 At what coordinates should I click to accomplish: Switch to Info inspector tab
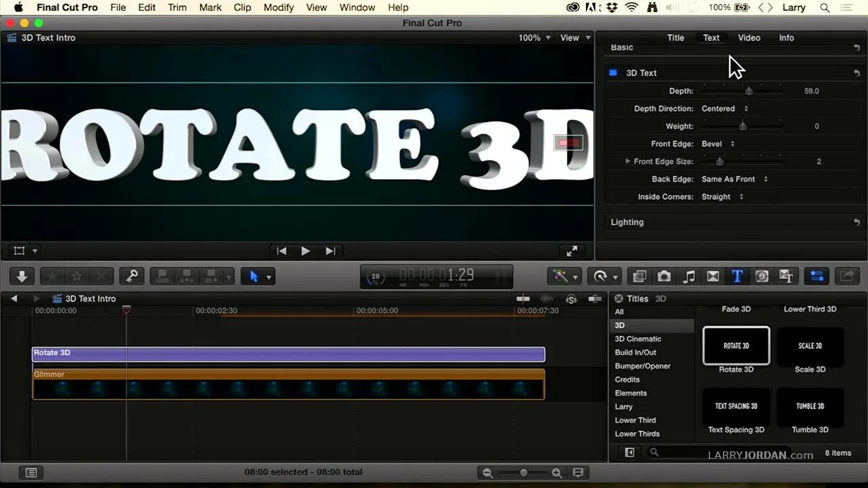(787, 38)
